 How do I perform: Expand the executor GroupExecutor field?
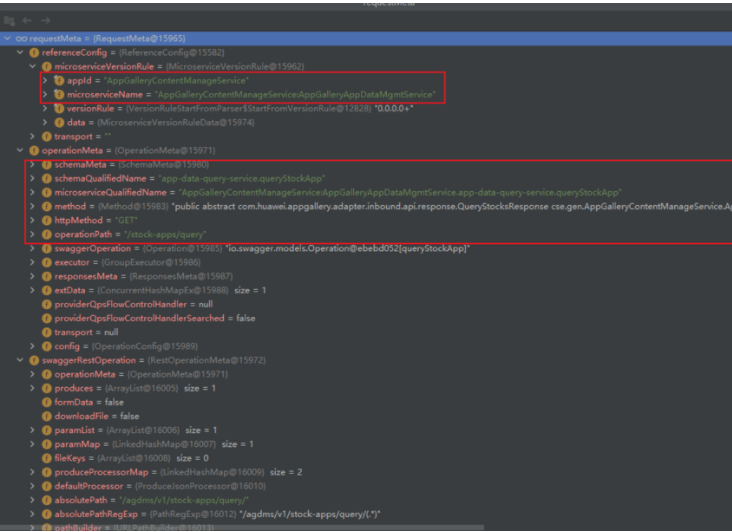click(32, 262)
